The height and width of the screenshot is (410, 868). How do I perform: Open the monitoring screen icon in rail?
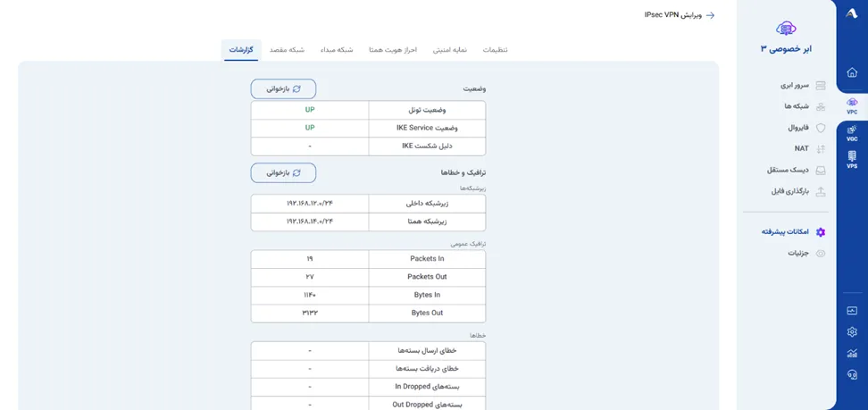tap(852, 311)
